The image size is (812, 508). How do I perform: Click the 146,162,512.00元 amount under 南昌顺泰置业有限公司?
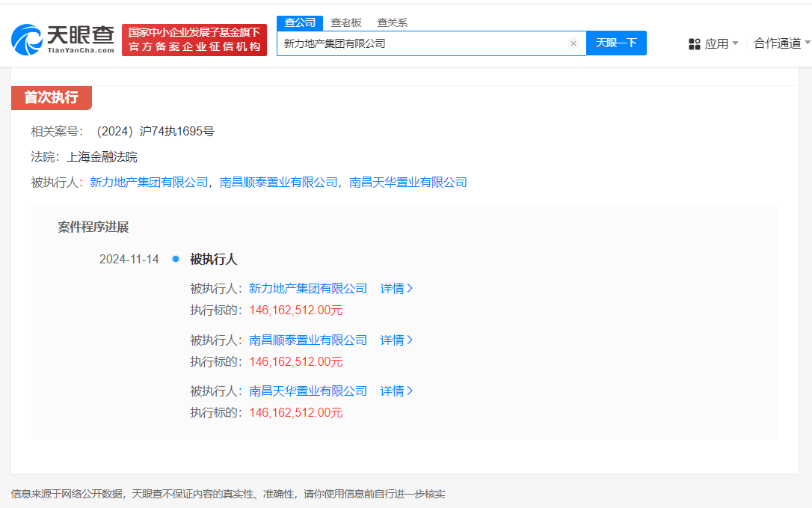point(295,362)
